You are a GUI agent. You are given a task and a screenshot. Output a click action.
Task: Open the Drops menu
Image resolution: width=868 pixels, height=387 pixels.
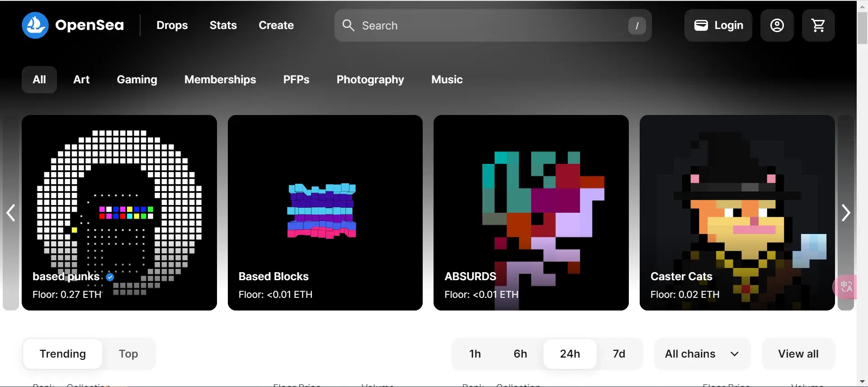coord(172,25)
